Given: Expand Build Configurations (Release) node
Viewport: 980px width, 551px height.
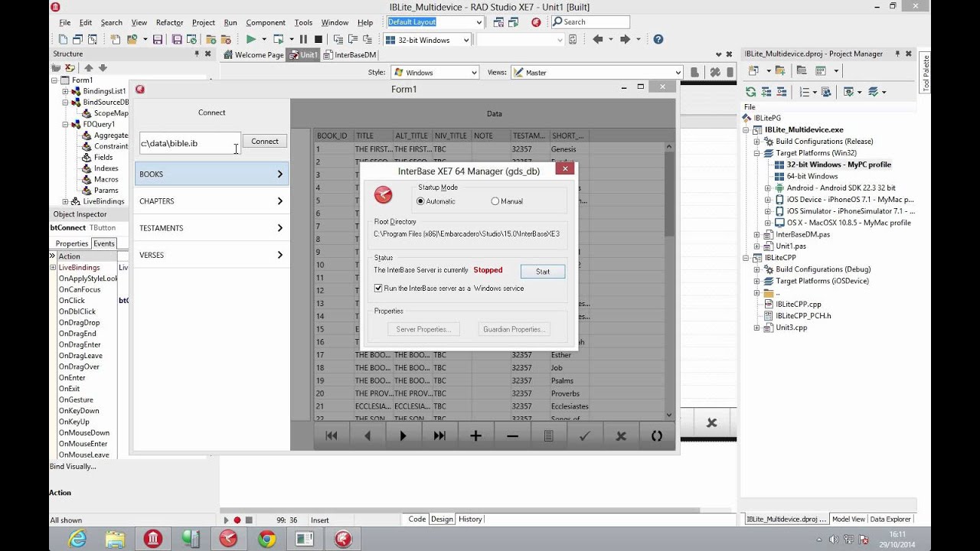Looking at the screenshot, I should [756, 142].
